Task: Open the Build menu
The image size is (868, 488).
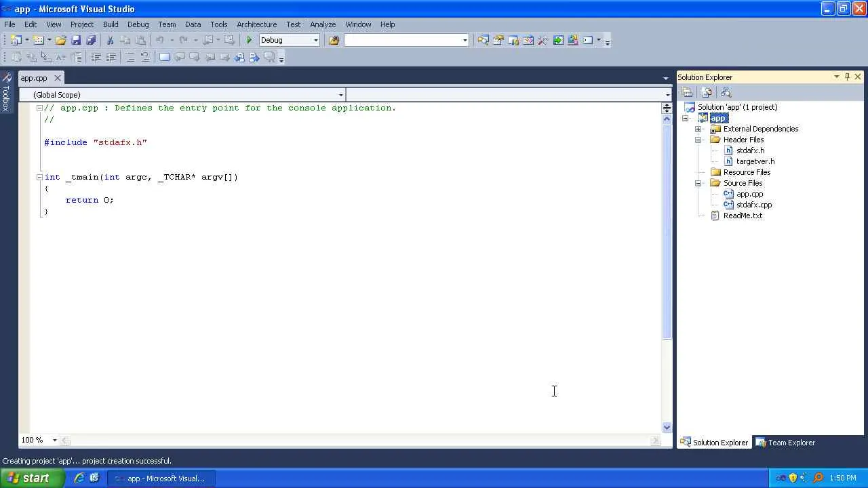Action: 111,24
